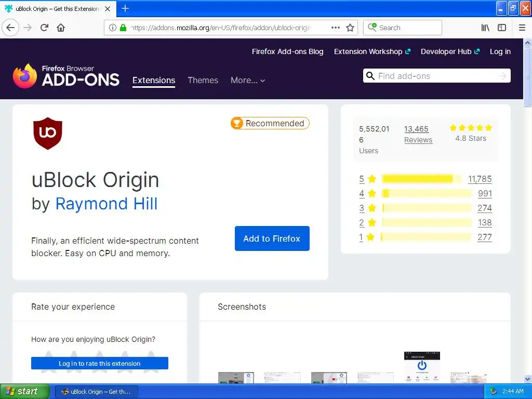Submit add-on search with arrow icon

[503, 76]
